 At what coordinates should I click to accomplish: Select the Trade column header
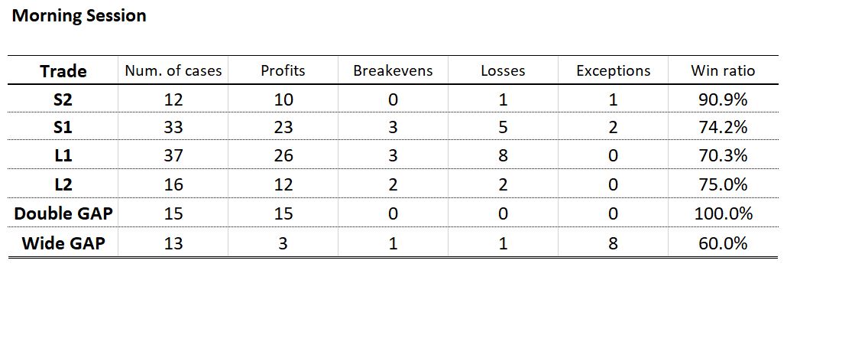click(63, 71)
